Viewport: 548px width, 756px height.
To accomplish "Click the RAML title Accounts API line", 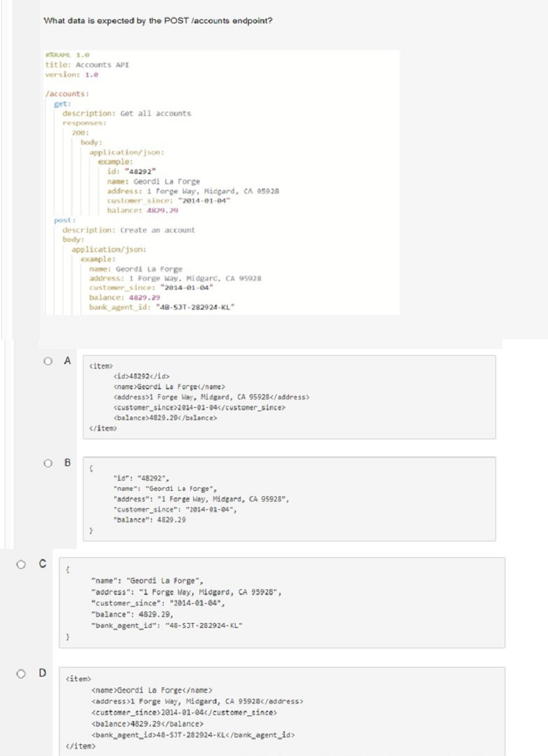I will 87,64.
